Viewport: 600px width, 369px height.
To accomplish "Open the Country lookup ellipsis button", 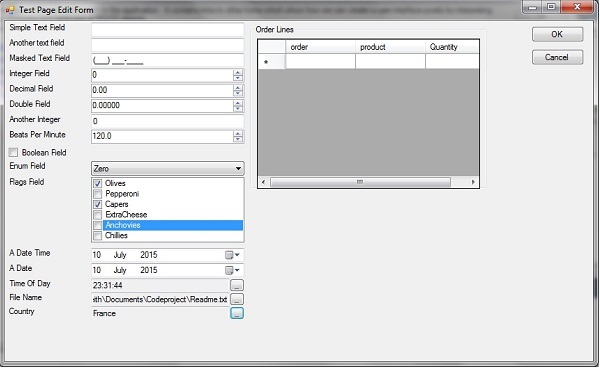I will pos(237,313).
